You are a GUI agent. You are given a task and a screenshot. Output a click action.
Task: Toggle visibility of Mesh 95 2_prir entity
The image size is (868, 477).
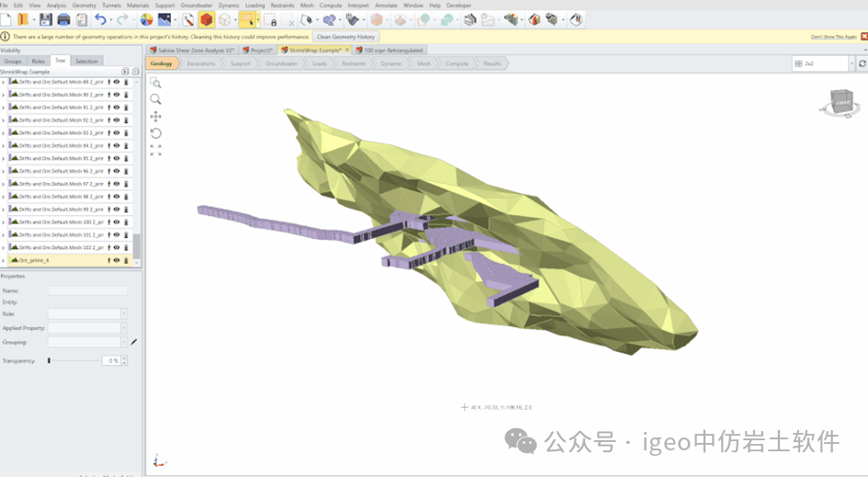(x=117, y=158)
